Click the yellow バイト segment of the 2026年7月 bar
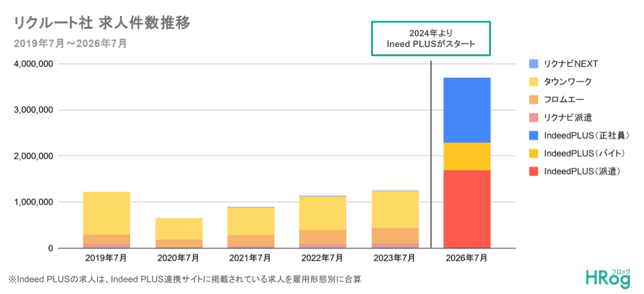The image size is (644, 294). pos(467,156)
